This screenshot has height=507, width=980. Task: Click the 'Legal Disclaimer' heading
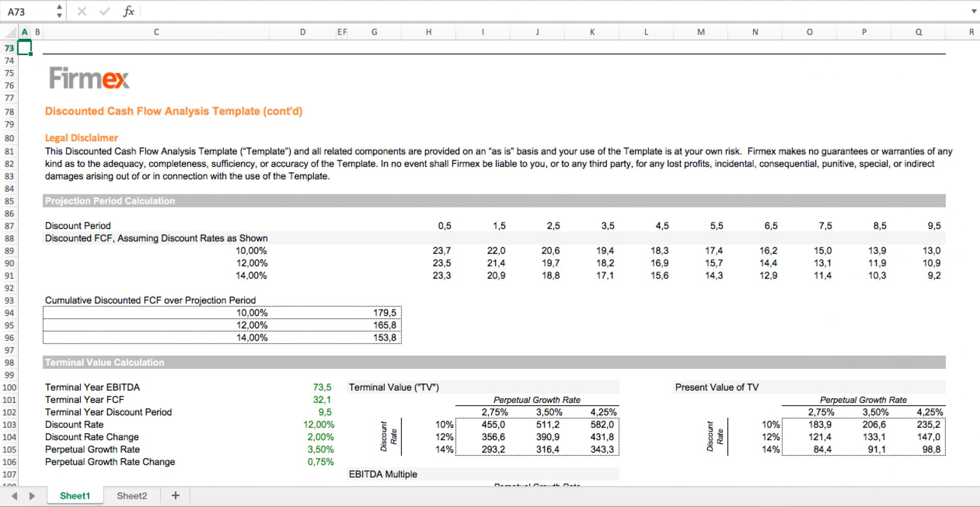81,138
